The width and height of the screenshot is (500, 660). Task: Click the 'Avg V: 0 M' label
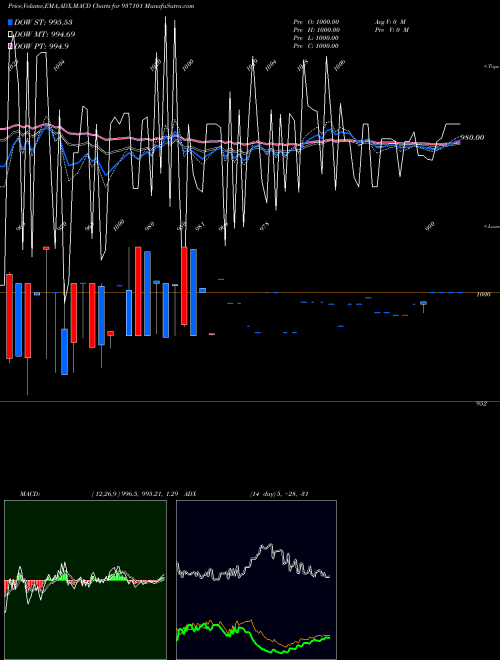point(390,21)
